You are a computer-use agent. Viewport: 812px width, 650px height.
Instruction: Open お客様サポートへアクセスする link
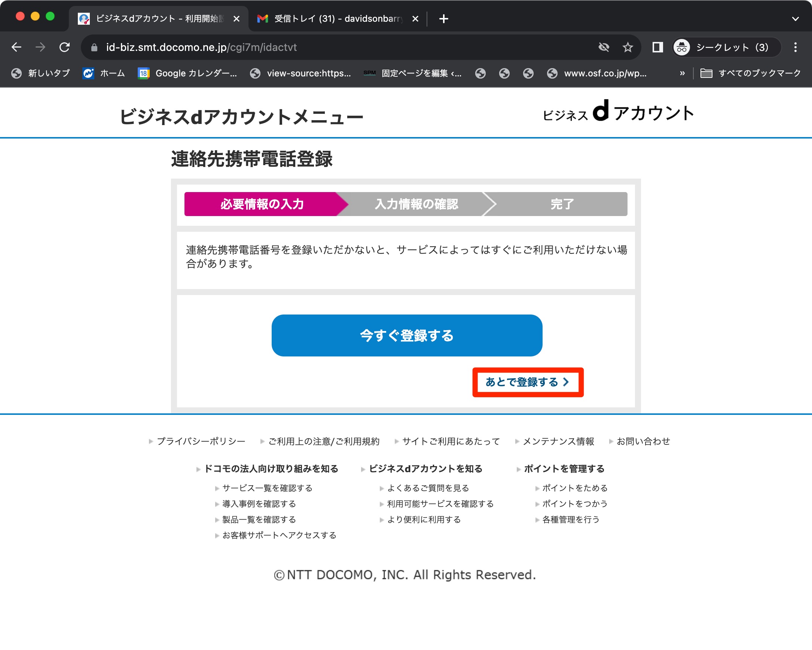click(280, 535)
